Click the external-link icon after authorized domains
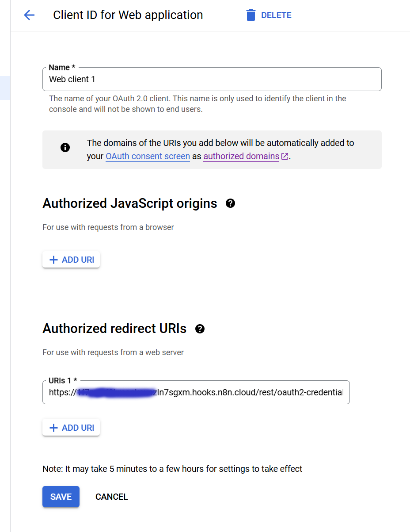Image resolution: width=410 pixels, height=532 pixels. pyautogui.click(x=285, y=156)
